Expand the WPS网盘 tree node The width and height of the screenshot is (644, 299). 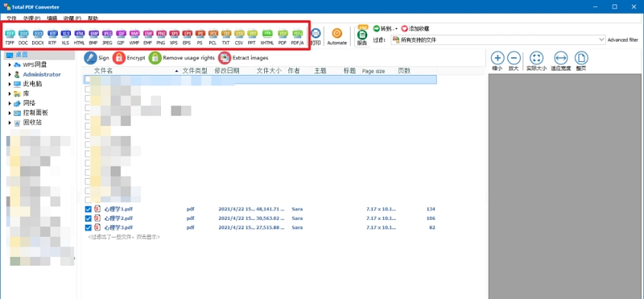pos(10,64)
